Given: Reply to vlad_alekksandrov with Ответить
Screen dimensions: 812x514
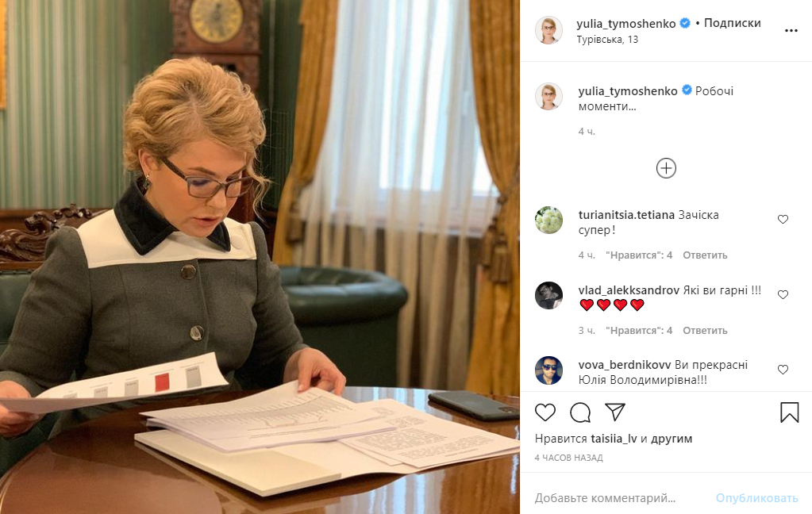Looking at the screenshot, I should tap(705, 330).
